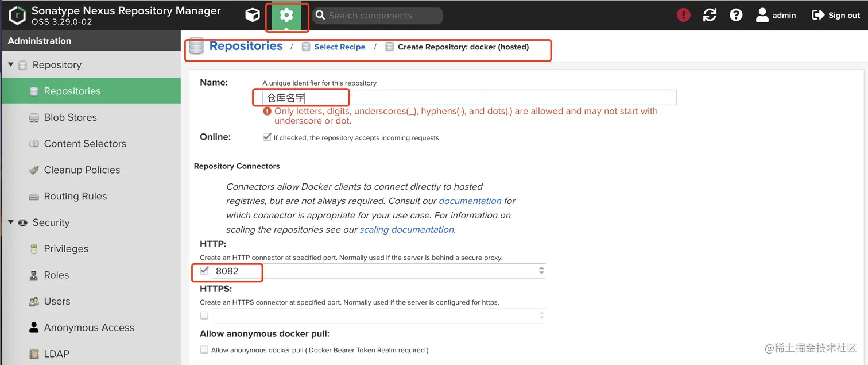Open Anonymous Access in sidebar
The height and width of the screenshot is (365, 868).
[x=91, y=328]
